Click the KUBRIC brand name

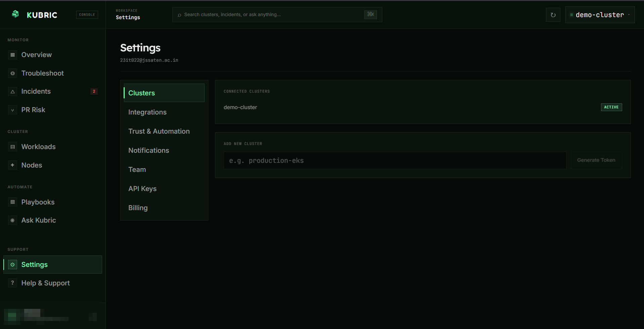coord(42,15)
